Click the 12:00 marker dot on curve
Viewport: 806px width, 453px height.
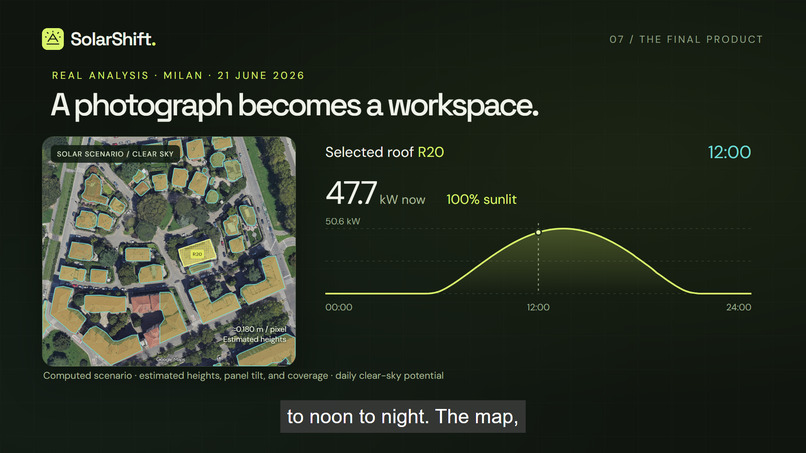coord(538,232)
